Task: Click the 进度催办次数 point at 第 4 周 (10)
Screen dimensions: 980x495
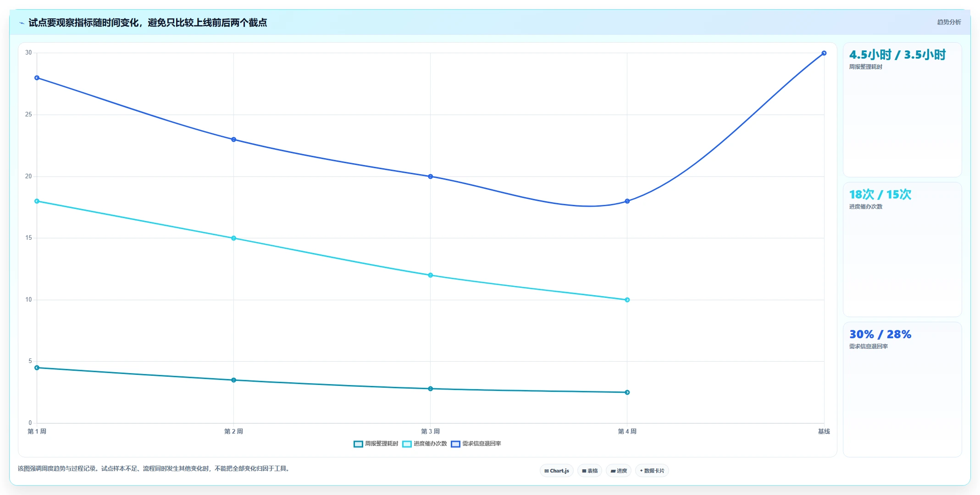Action: [x=627, y=300]
